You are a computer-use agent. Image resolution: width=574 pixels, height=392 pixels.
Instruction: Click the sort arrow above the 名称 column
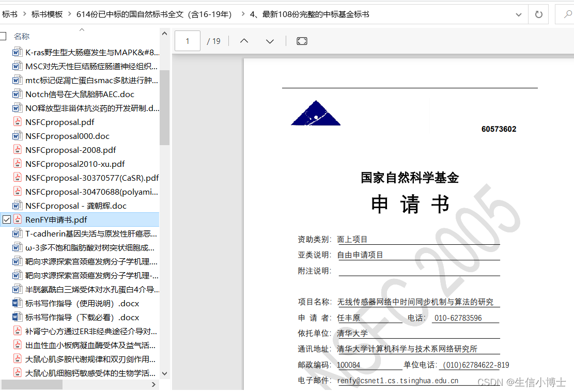tap(82, 29)
